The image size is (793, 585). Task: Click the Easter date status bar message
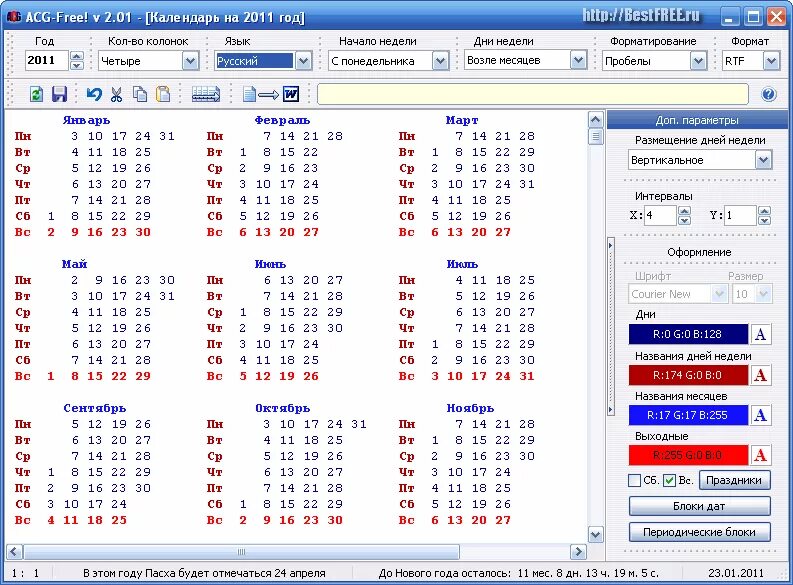pos(204,573)
